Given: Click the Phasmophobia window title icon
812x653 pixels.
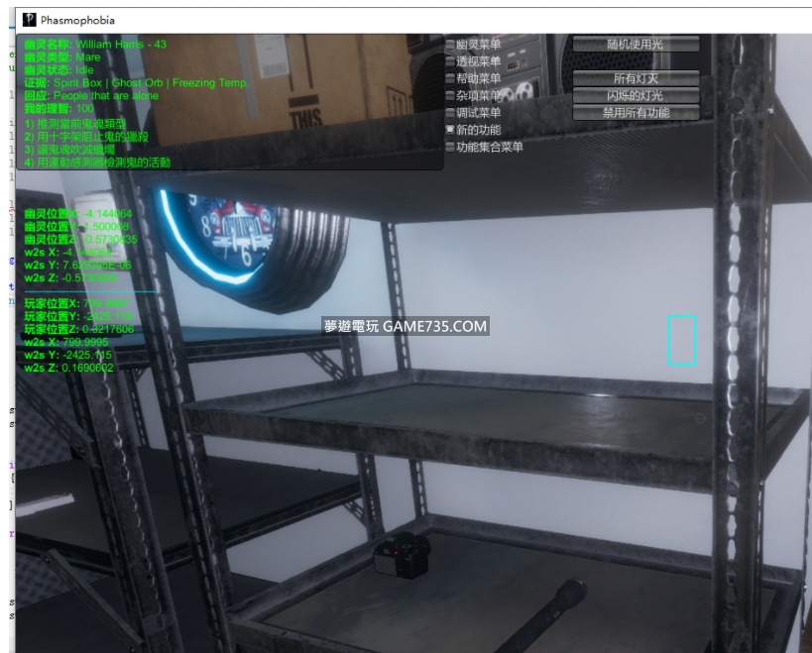Looking at the screenshot, I should click(x=30, y=20).
